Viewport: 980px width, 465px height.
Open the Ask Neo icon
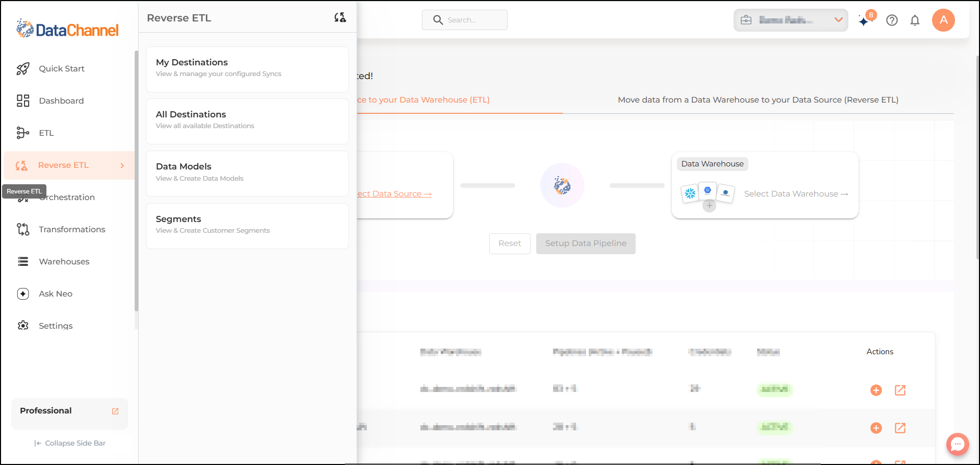tap(23, 293)
